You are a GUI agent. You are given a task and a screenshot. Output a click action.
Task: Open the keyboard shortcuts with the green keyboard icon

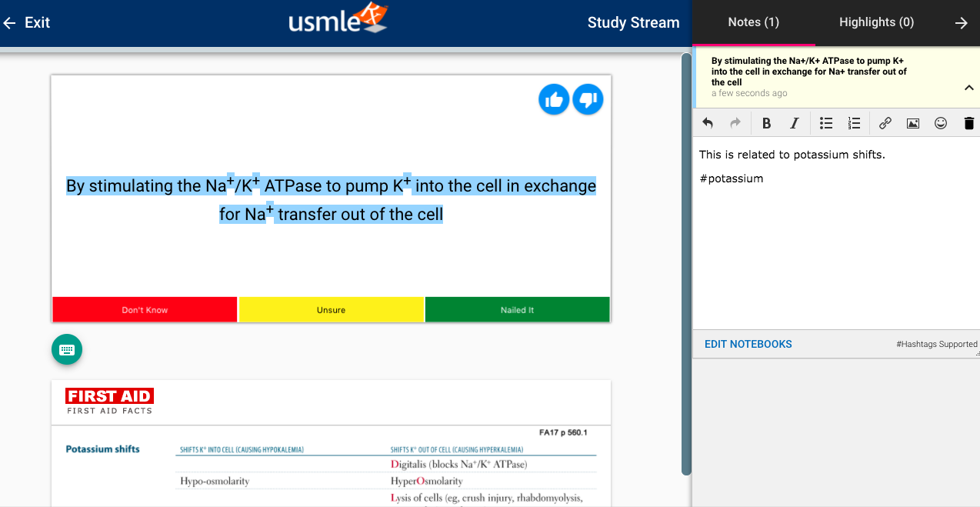[x=66, y=349]
